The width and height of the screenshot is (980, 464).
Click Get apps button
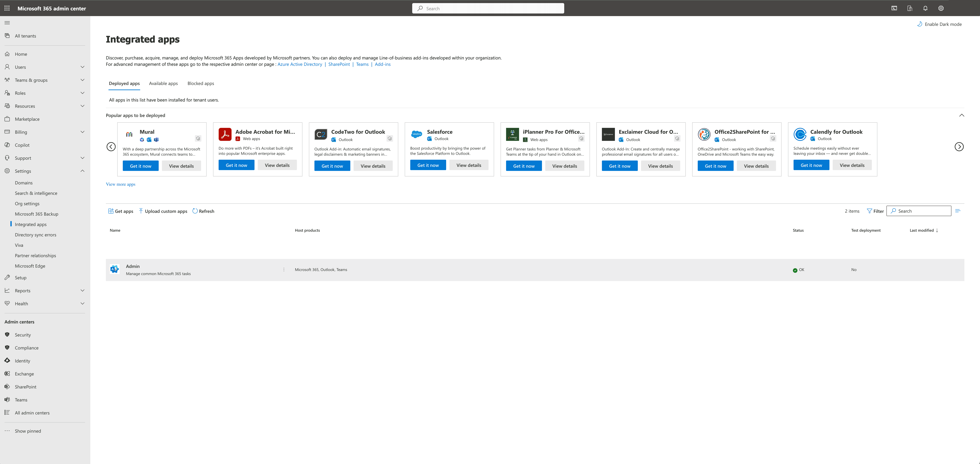pyautogui.click(x=121, y=211)
